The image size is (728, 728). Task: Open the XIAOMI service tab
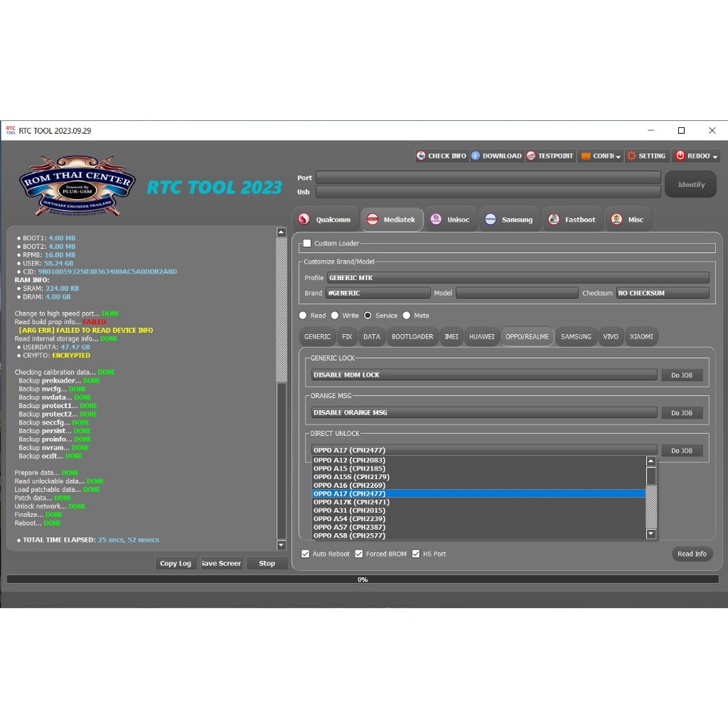coord(641,336)
